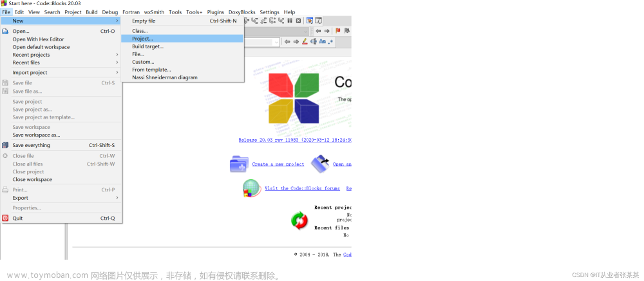
Task: Select Save workspace as...
Action: 62,135
